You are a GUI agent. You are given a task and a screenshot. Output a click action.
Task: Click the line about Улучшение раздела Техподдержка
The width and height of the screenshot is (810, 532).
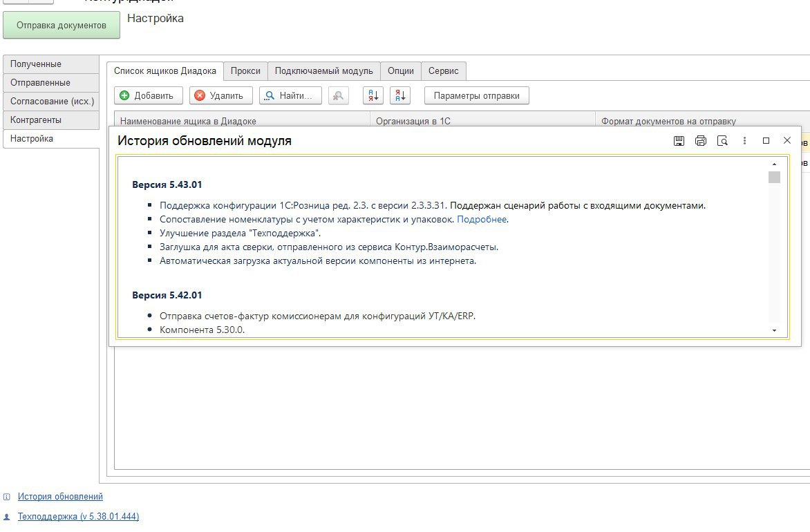(x=241, y=233)
